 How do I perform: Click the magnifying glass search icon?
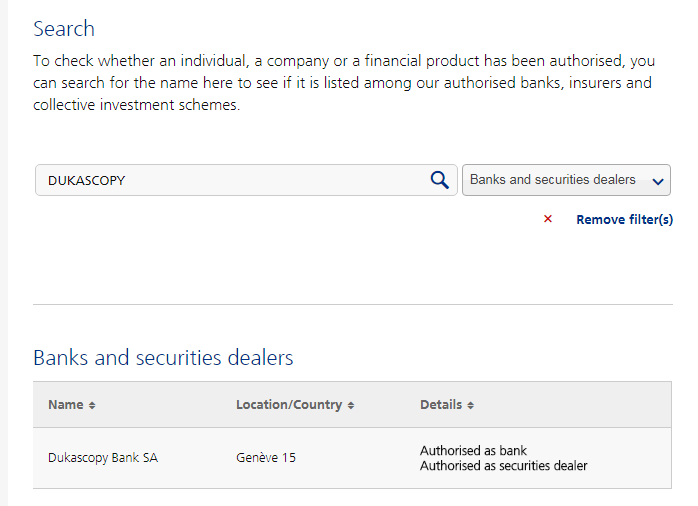click(439, 180)
